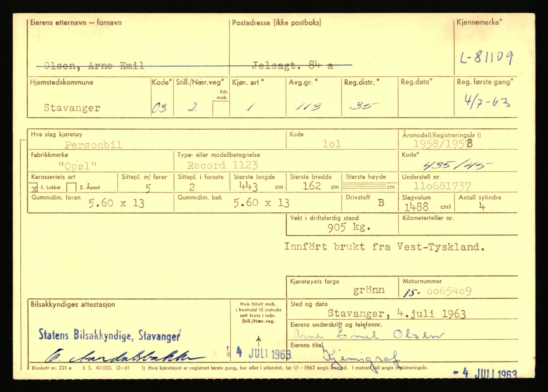
Task: Click the stamp 'Statens Bilsakkyndige, Stavanger'
Action: [x=110, y=335]
